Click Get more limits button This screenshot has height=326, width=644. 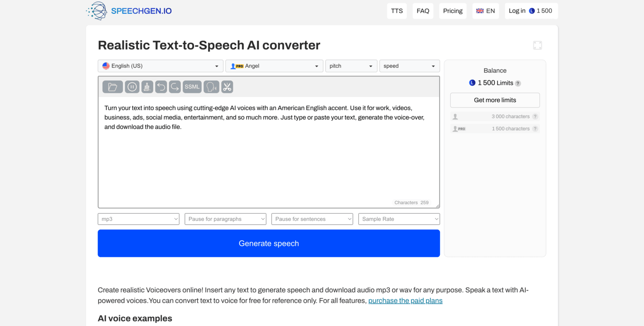pyautogui.click(x=495, y=100)
